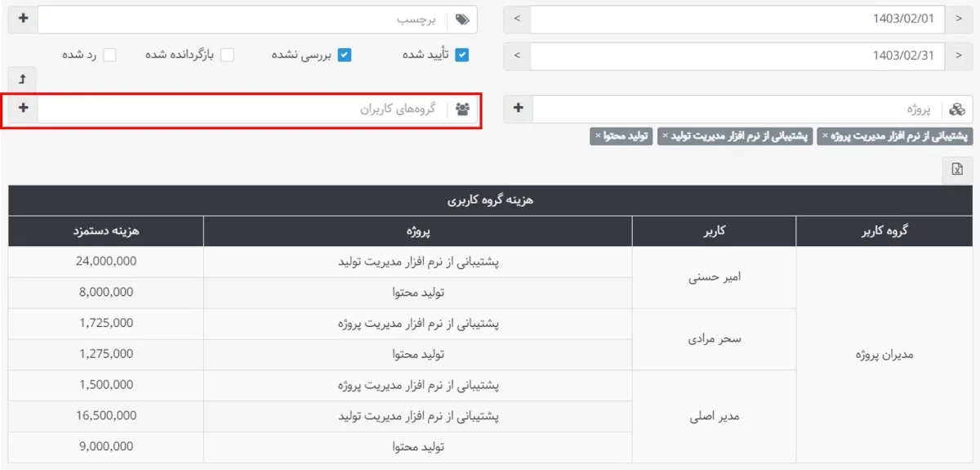Export the table with the Excel icon
The height and width of the screenshot is (470, 980).
pos(956,169)
